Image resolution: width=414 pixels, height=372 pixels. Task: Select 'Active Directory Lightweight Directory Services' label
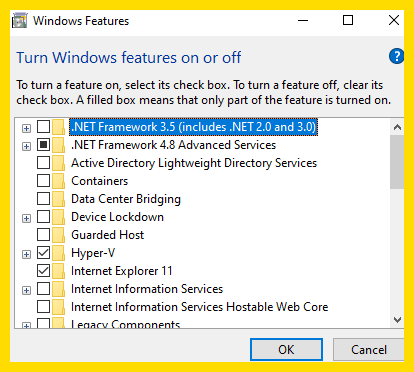194,163
